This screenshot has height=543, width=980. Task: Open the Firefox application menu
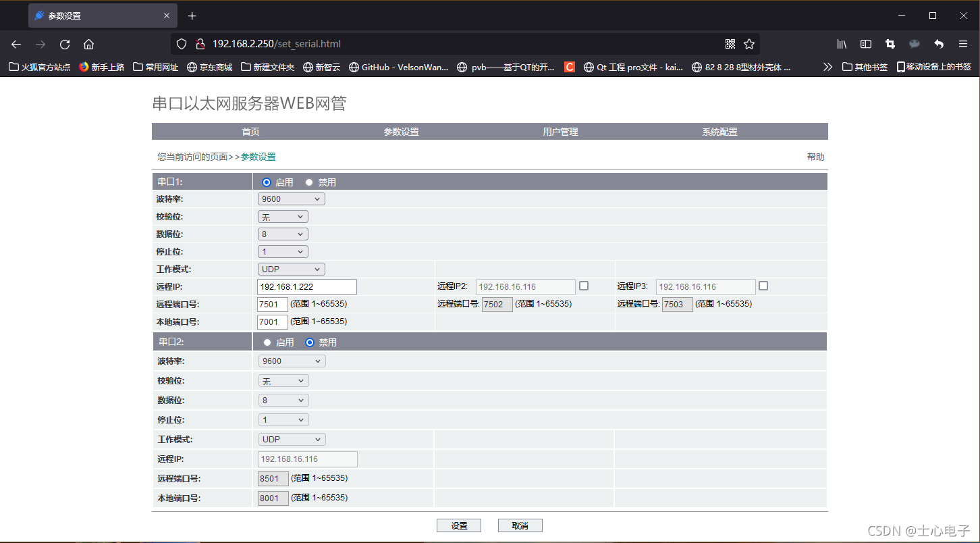tap(963, 44)
